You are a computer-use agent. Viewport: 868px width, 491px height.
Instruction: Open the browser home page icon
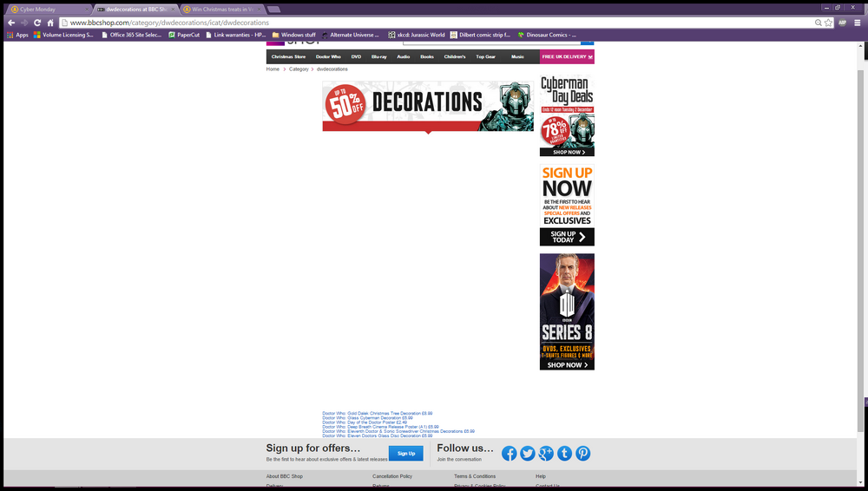(50, 23)
